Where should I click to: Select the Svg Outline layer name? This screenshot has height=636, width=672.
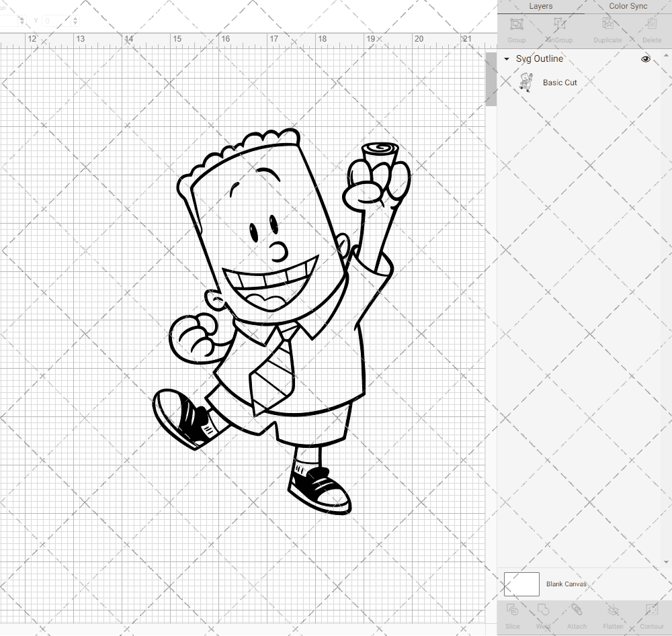pos(539,58)
